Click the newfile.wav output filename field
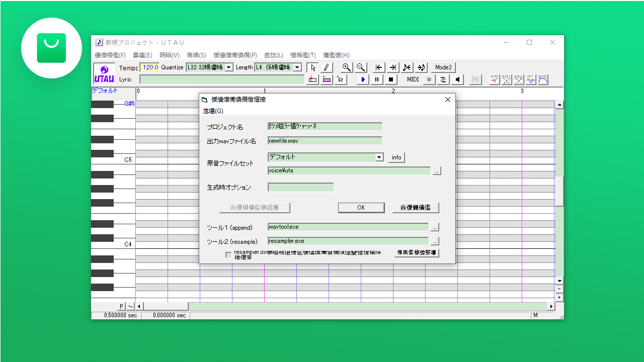Screen dimensions: 644x362 [325, 141]
